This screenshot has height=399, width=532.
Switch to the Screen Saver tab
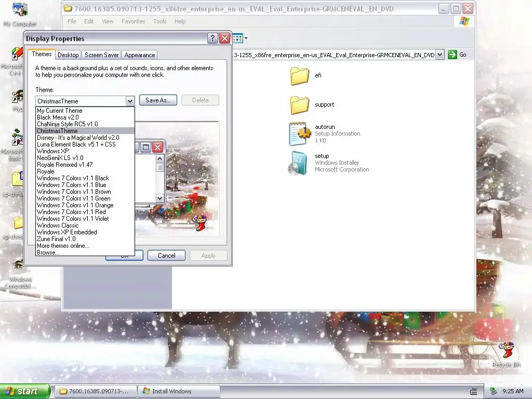[x=101, y=55]
